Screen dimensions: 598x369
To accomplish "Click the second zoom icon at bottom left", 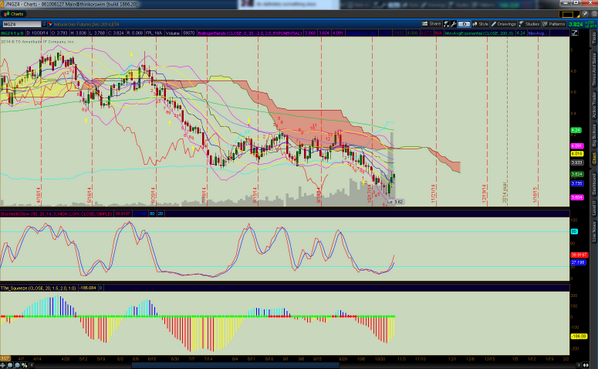I will tap(10, 365).
